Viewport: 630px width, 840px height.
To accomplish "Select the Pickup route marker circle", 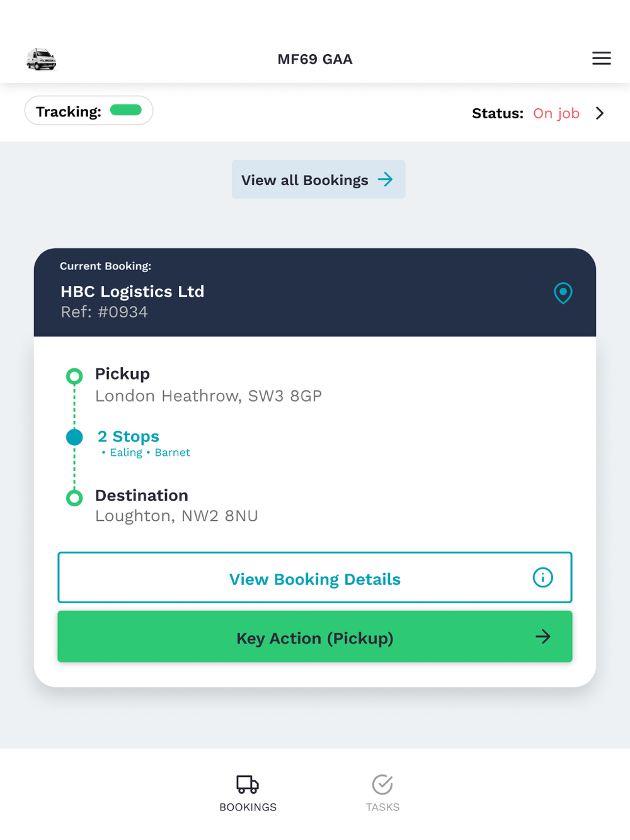I will coord(74,377).
